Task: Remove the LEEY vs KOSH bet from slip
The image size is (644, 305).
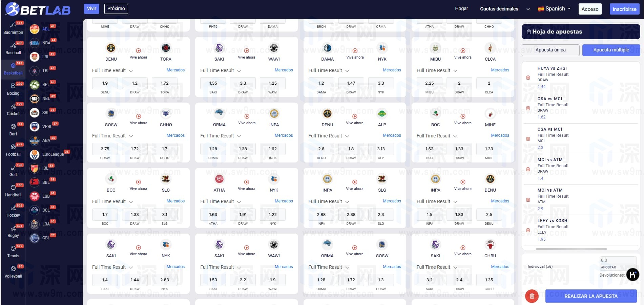Action: 528,230
